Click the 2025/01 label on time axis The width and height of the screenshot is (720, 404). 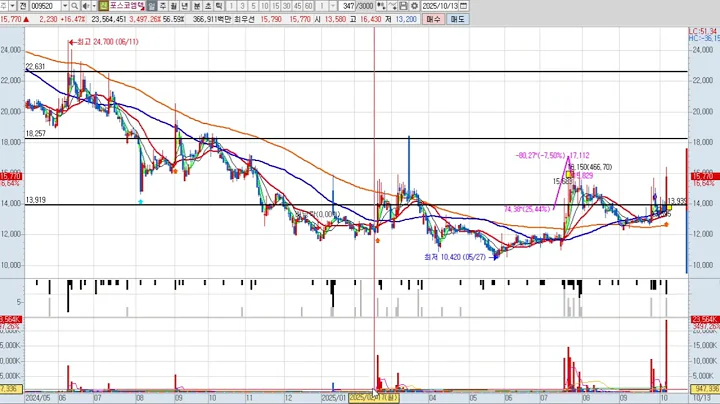click(x=334, y=397)
